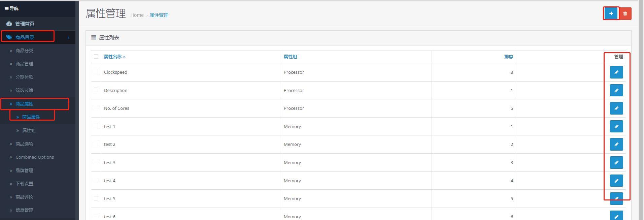The width and height of the screenshot is (644, 220).
Task: Click pencil edit icon for Description row
Action: (616, 90)
